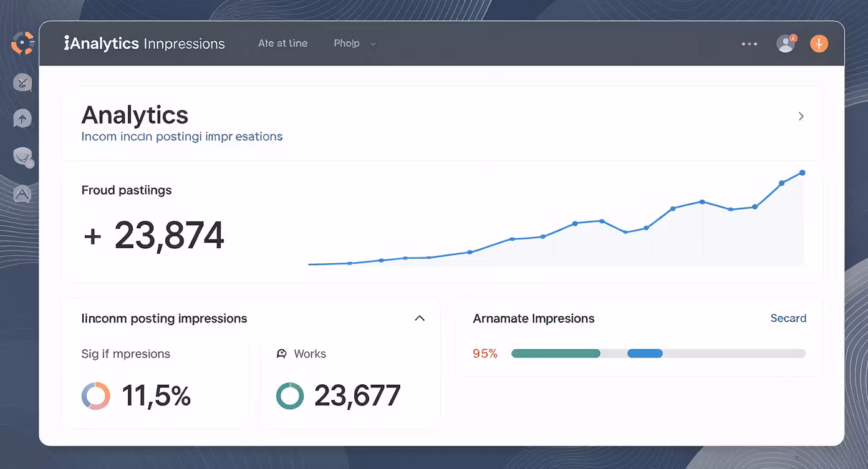Screen dimensions: 868x469
Task: Click the triangle-shaped icon in left sidebar
Action: pos(22,195)
